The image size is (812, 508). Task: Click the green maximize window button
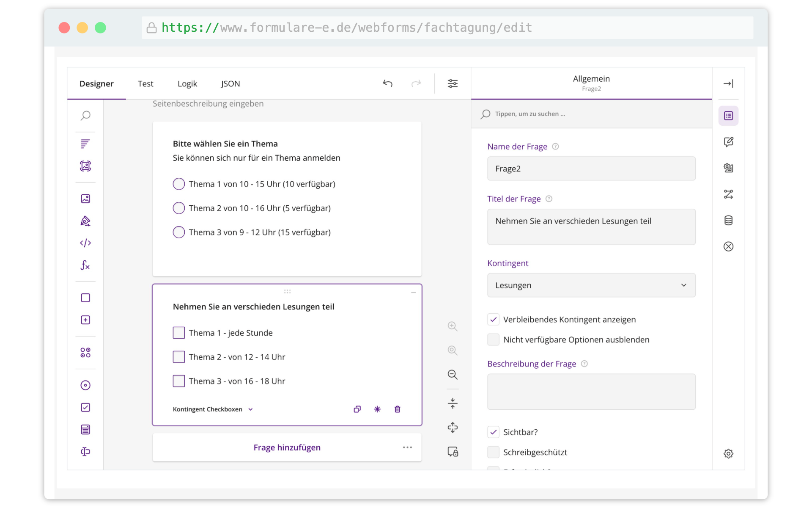click(x=100, y=28)
